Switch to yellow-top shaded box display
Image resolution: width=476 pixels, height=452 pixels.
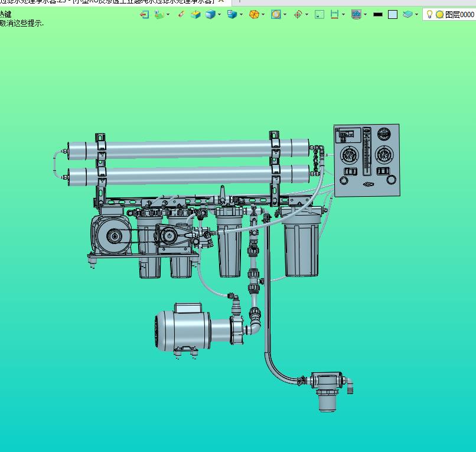pyautogui.click(x=195, y=14)
